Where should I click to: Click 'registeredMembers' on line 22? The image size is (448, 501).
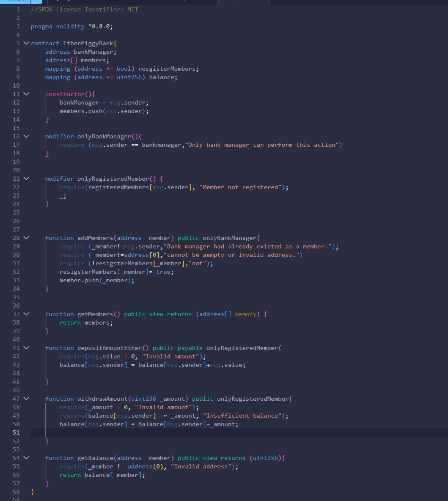(x=118, y=187)
